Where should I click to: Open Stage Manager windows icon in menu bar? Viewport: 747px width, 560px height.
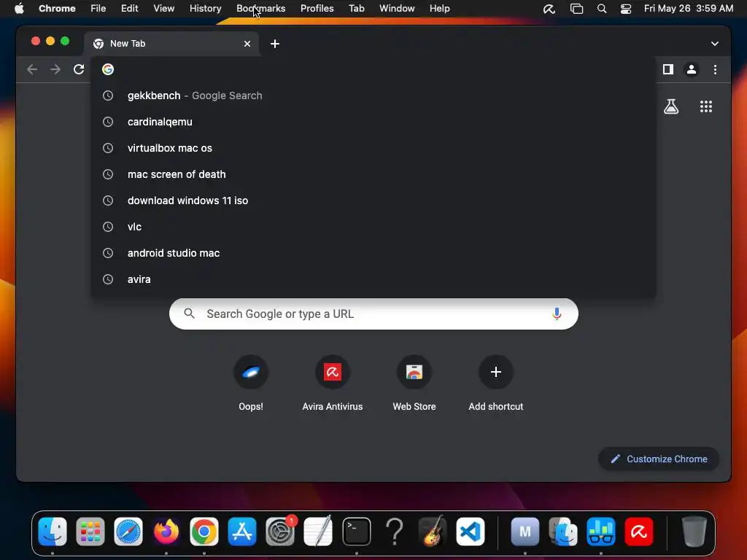[576, 9]
